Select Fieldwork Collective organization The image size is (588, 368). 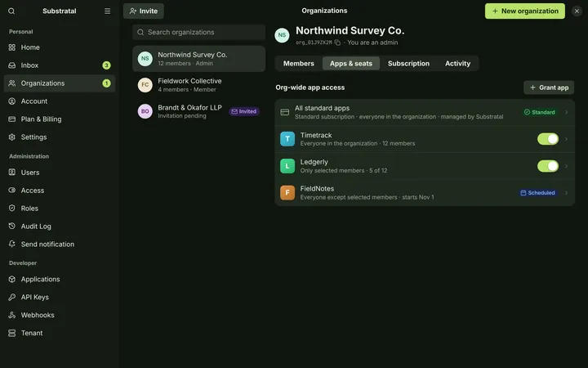(198, 85)
